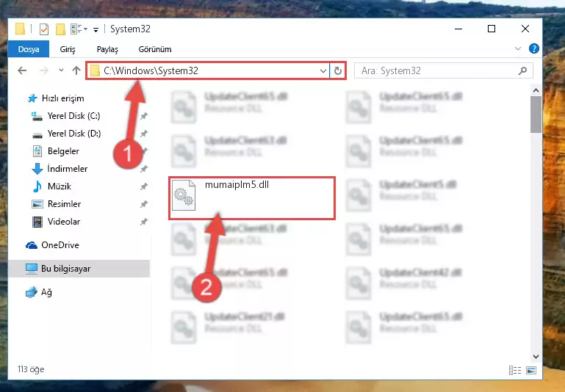Screen dimensions: 565x392
Task: Click pin icon next to Yerel Disk (C:)
Action: pos(144,116)
